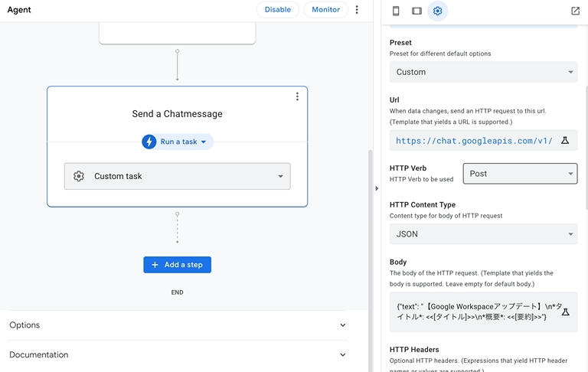
Task: Open the HTTP Verb dropdown showing Post
Action: pyautogui.click(x=520, y=174)
